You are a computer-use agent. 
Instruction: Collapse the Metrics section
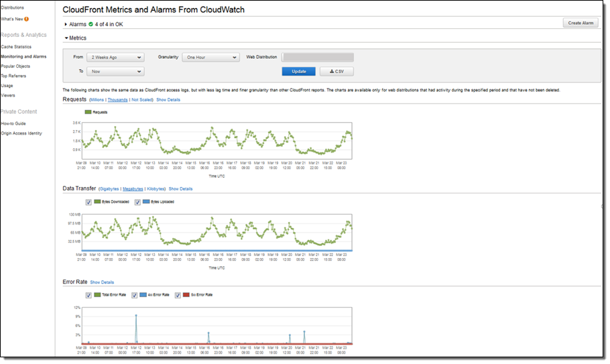tap(66, 38)
